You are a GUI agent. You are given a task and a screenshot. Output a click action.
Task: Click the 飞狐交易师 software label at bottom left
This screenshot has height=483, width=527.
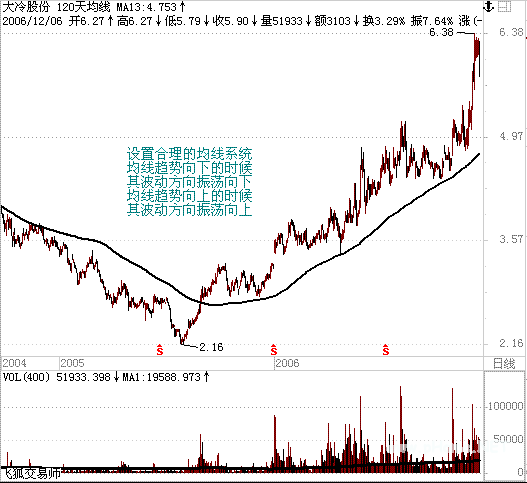(32, 474)
